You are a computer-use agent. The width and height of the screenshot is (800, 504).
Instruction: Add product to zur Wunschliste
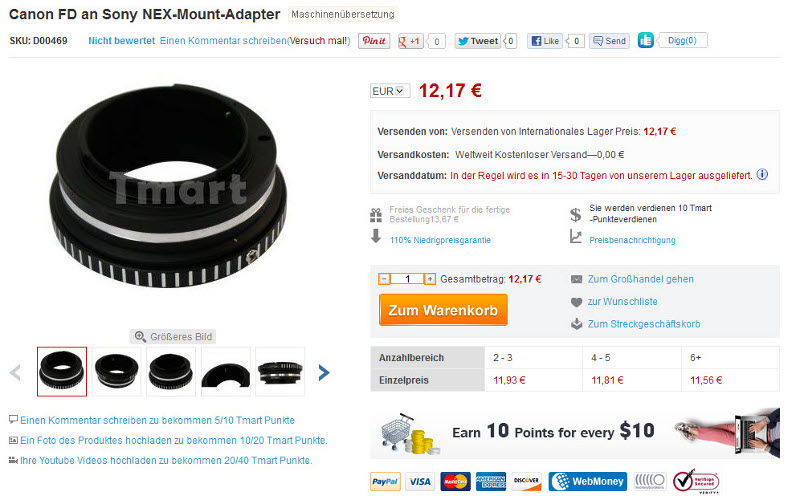(622, 301)
